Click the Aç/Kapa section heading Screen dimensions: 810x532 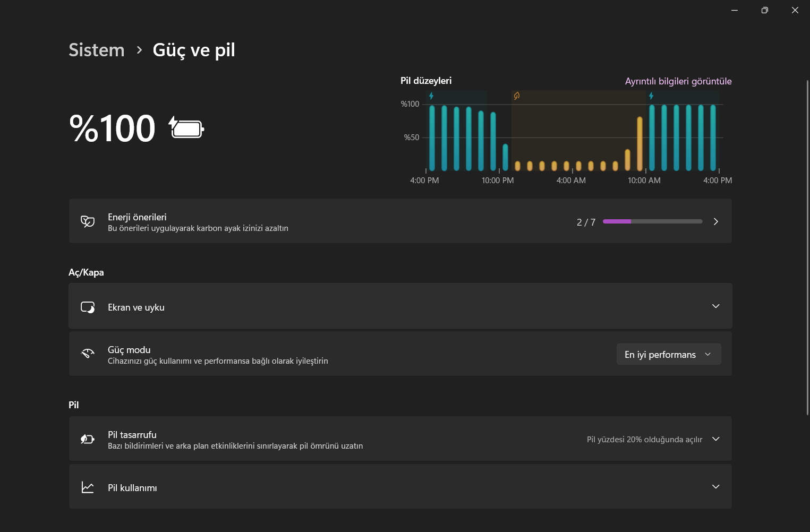(86, 272)
